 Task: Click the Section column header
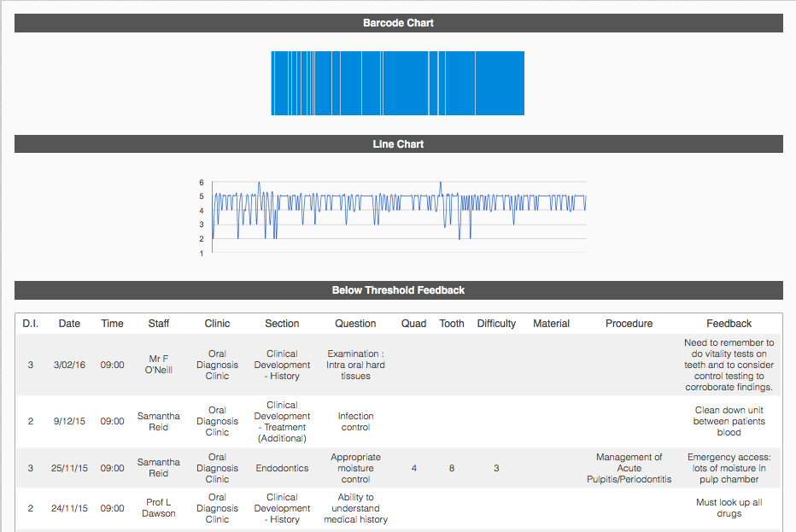click(282, 324)
